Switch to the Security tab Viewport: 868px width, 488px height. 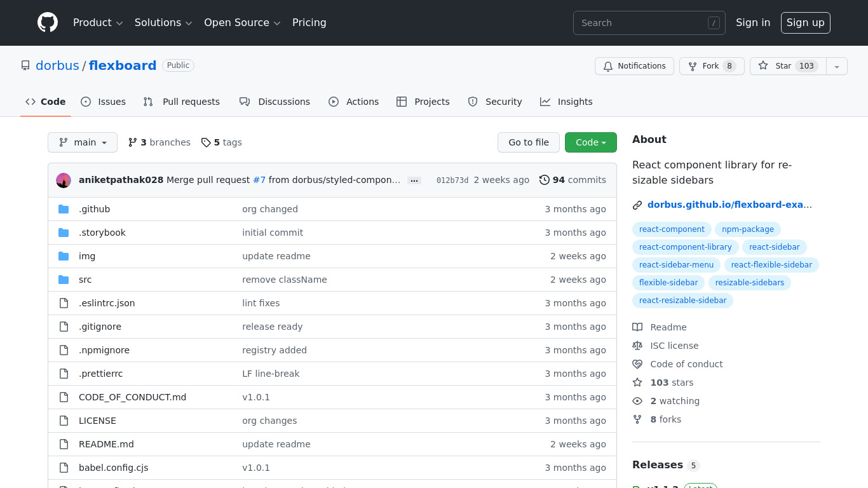[495, 102]
